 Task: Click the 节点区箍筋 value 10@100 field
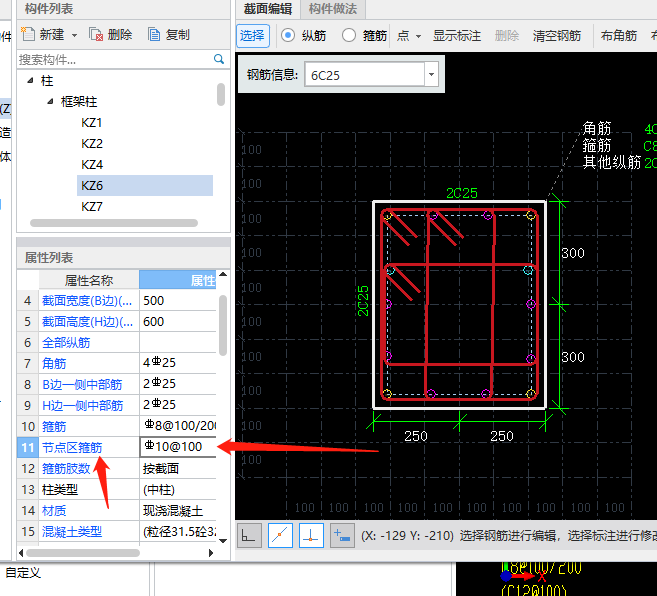[x=178, y=447]
